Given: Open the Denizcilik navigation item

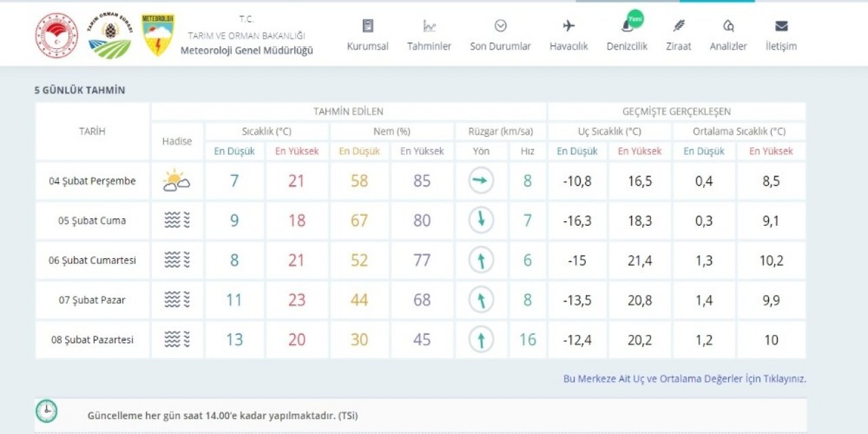Looking at the screenshot, I should pyautogui.click(x=627, y=35).
